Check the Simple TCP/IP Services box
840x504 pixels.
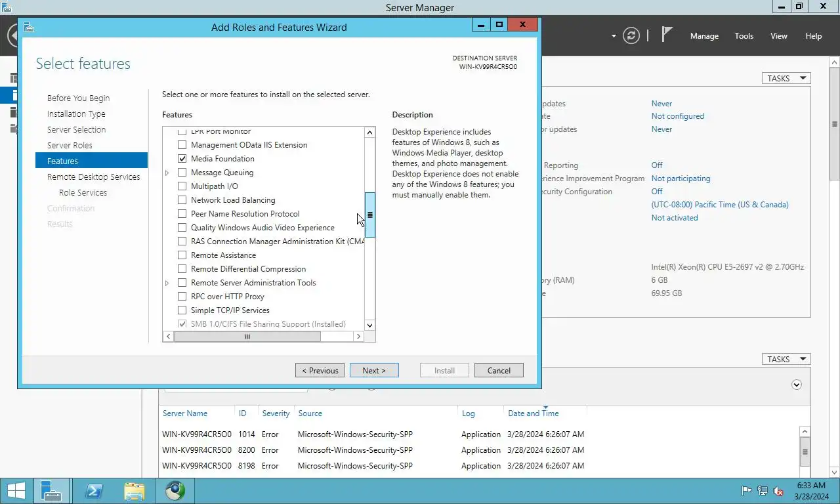pyautogui.click(x=182, y=310)
